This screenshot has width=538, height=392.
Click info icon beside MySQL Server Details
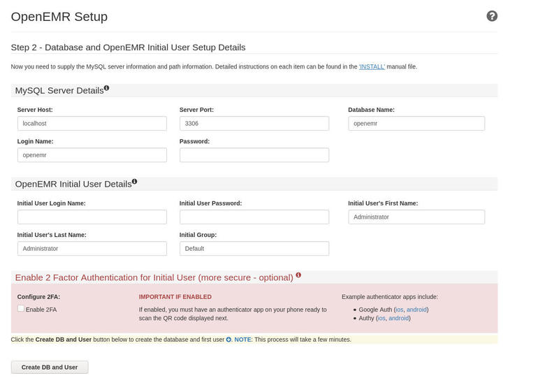[x=106, y=88]
